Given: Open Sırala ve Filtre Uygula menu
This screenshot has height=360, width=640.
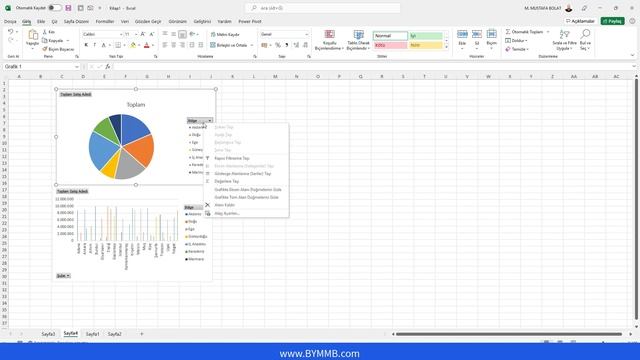Looking at the screenshot, I should pyautogui.click(x=564, y=40).
